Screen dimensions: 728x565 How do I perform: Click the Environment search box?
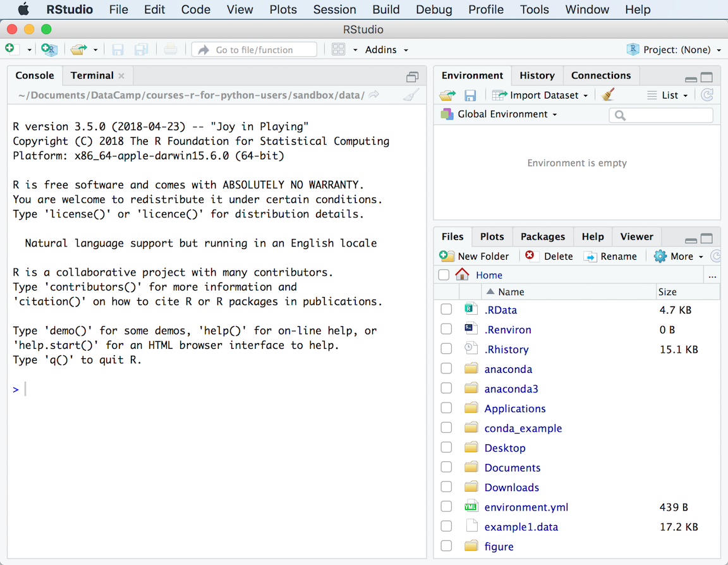pyautogui.click(x=661, y=115)
